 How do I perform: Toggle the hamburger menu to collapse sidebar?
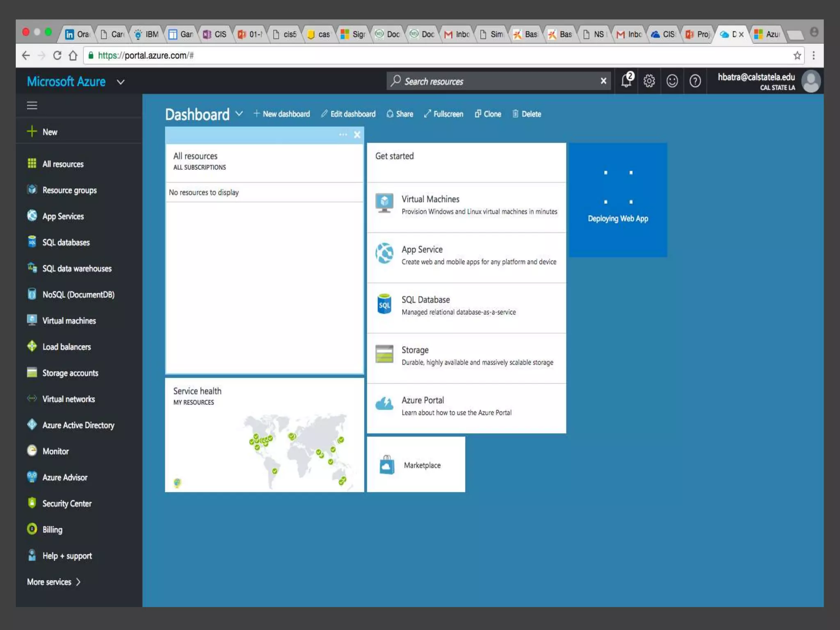[32, 105]
